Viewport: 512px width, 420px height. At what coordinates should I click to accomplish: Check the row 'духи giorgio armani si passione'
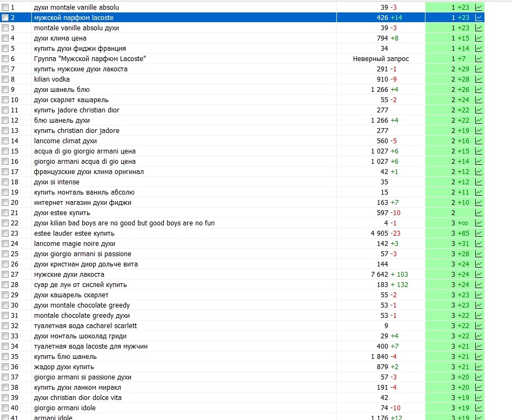5,254
